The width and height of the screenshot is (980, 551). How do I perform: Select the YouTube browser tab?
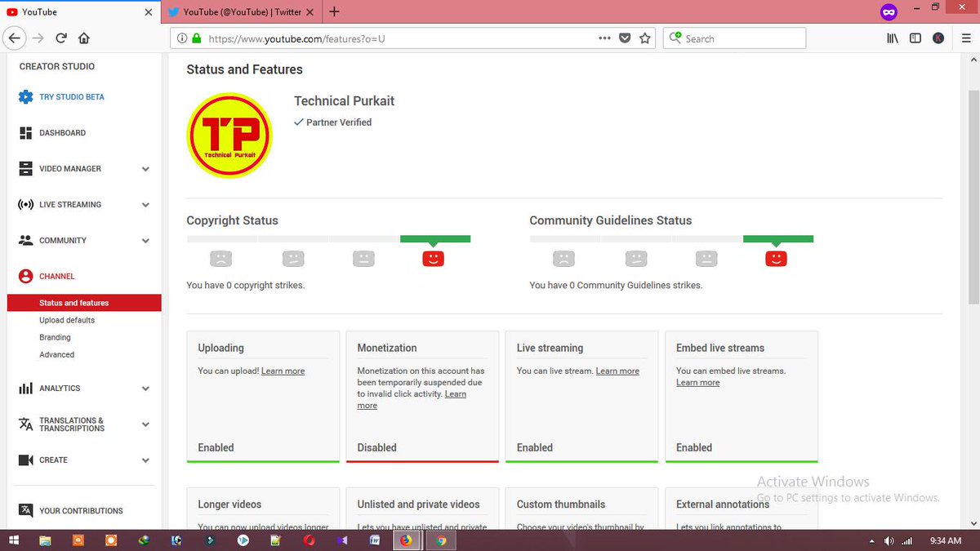79,12
